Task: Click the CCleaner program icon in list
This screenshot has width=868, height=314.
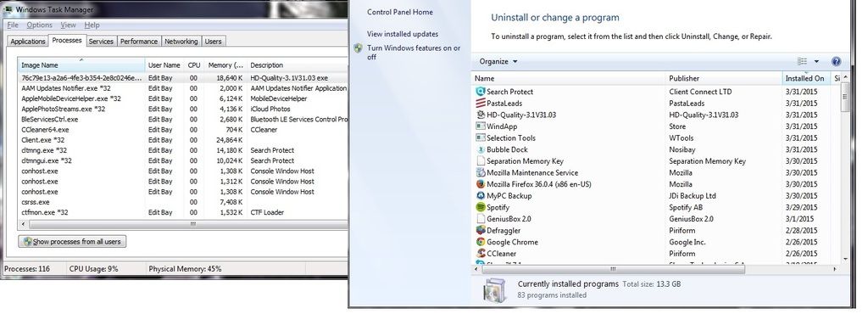Action: pos(481,254)
